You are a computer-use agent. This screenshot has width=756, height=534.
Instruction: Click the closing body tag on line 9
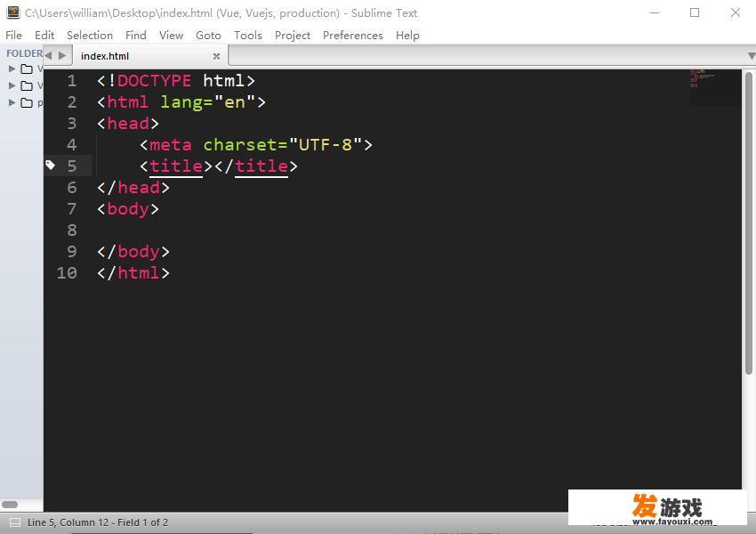[x=133, y=251]
